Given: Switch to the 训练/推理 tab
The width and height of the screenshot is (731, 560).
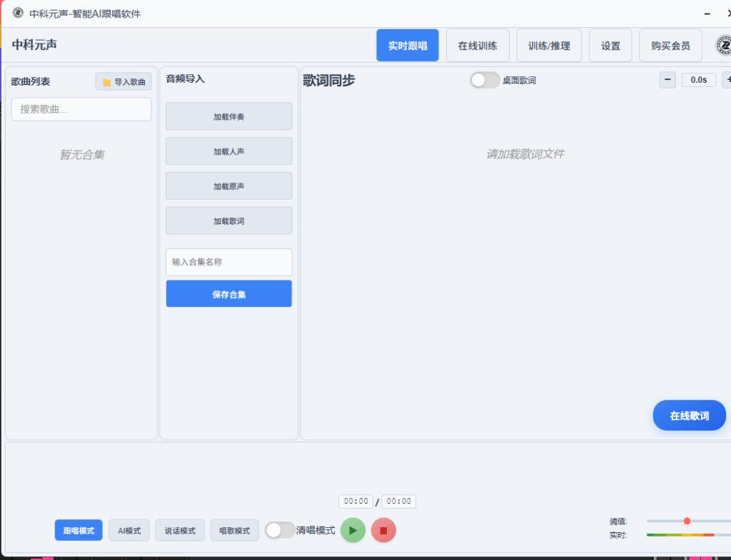Looking at the screenshot, I should coord(549,44).
